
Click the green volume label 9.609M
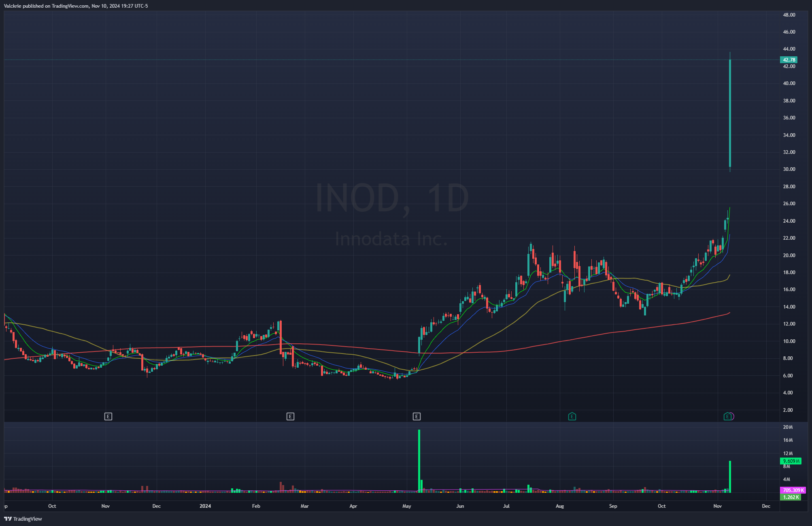point(791,461)
